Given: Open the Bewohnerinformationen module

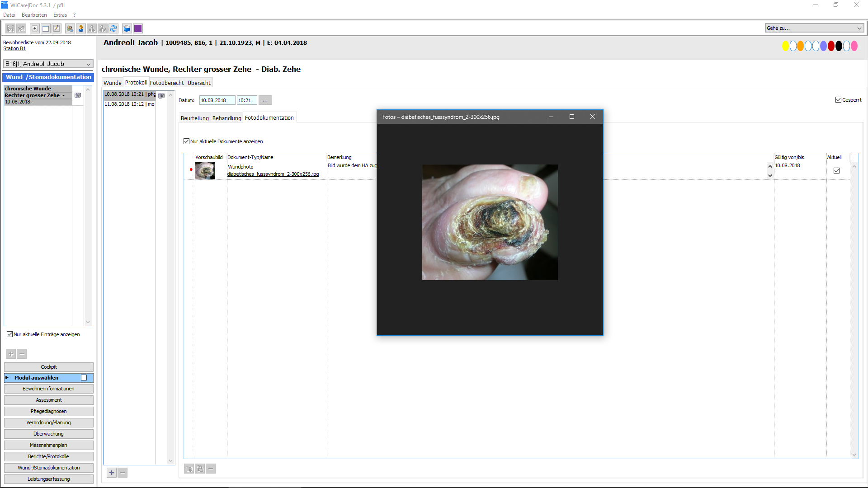Looking at the screenshot, I should tap(49, 389).
